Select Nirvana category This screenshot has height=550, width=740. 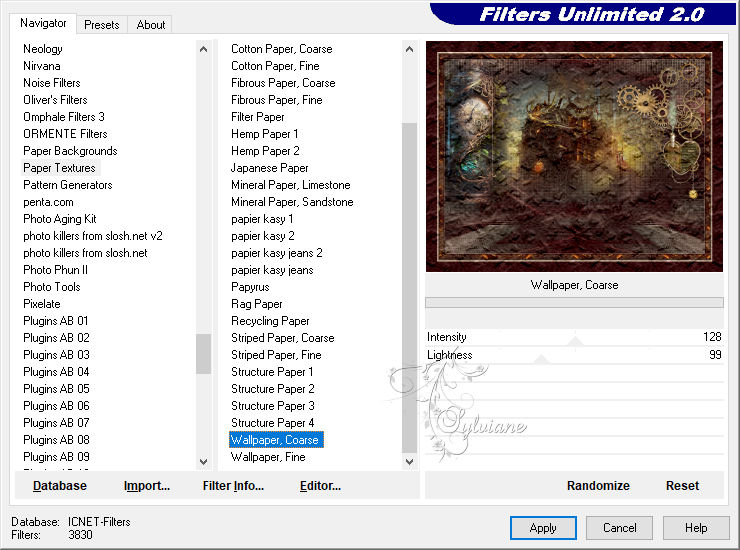[42, 66]
